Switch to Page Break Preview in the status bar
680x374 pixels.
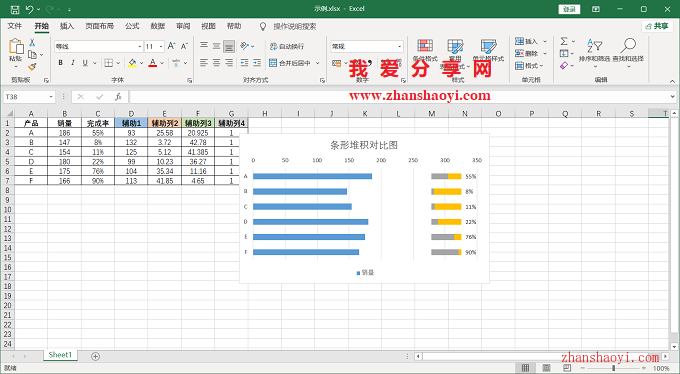[x=567, y=368]
